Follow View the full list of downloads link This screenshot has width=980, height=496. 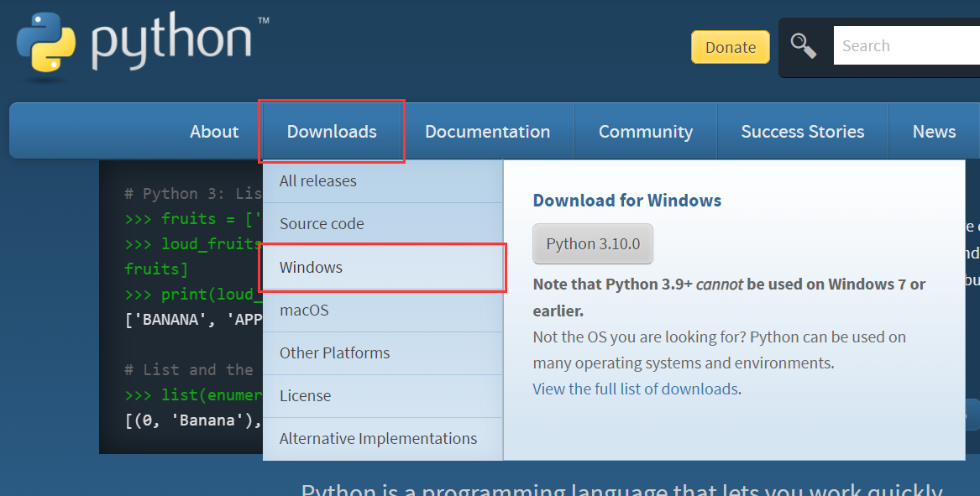(636, 389)
